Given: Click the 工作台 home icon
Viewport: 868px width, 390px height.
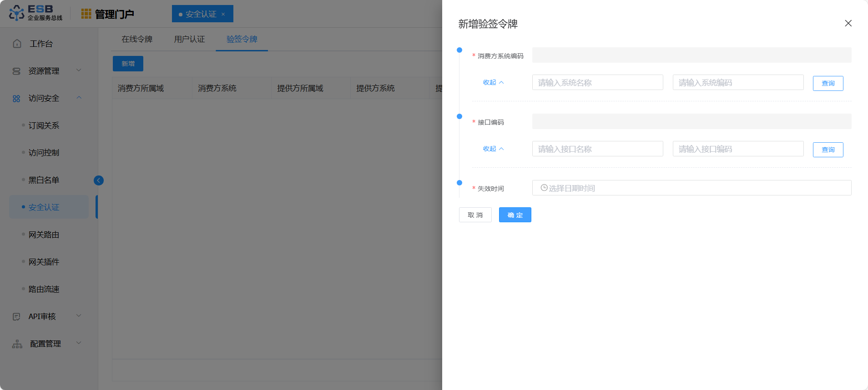Looking at the screenshot, I should pos(17,44).
